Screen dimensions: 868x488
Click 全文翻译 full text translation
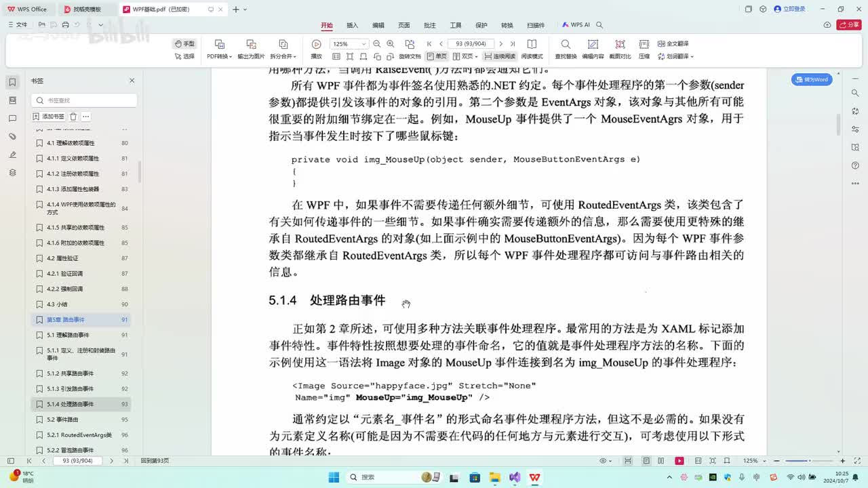(x=673, y=44)
